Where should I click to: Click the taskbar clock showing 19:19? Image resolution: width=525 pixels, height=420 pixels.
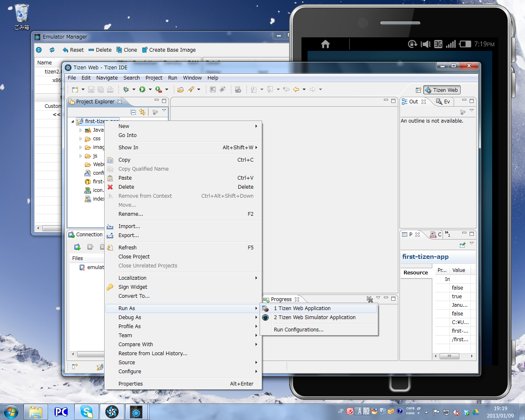[500, 412]
